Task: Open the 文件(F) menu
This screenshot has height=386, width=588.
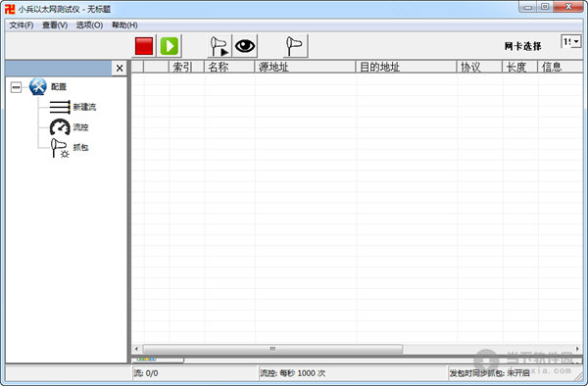Action: [22, 25]
